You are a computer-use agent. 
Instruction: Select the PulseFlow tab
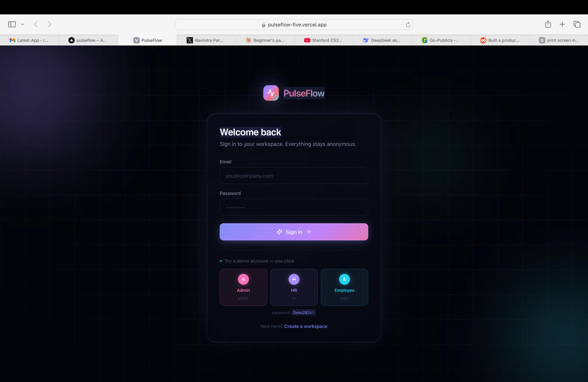pos(148,40)
